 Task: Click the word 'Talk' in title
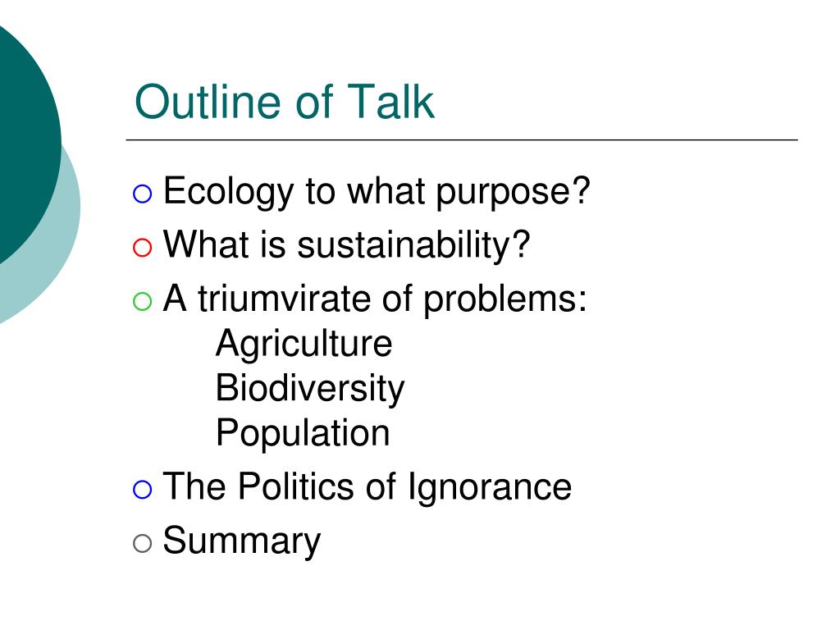point(390,101)
